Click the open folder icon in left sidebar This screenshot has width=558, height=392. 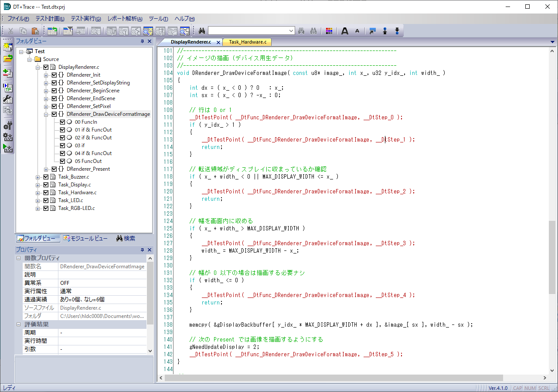(7, 58)
